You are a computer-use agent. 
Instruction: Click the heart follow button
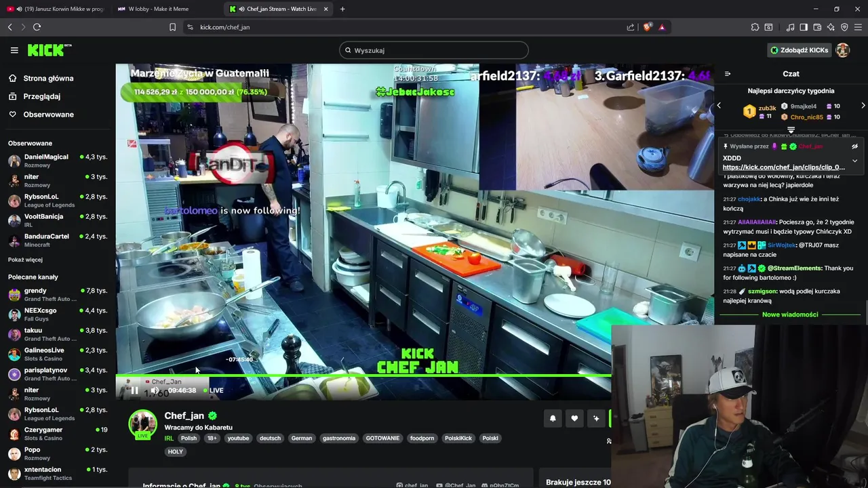574,418
